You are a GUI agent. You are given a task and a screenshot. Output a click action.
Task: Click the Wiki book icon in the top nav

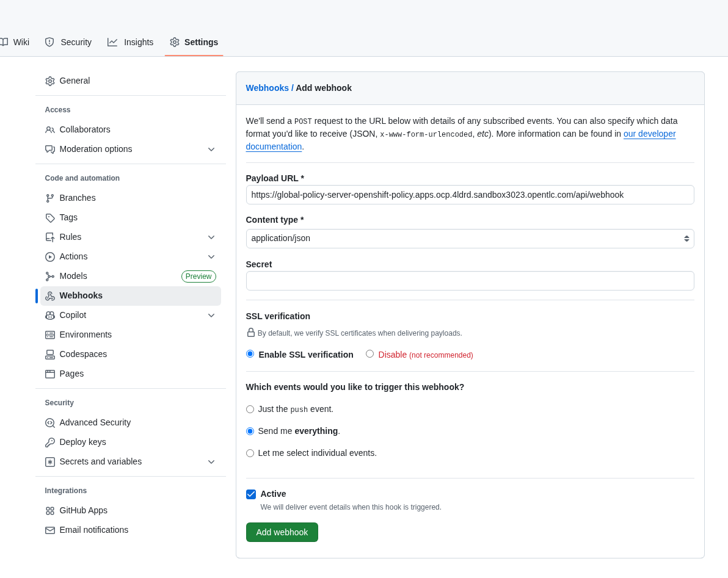[x=4, y=42]
